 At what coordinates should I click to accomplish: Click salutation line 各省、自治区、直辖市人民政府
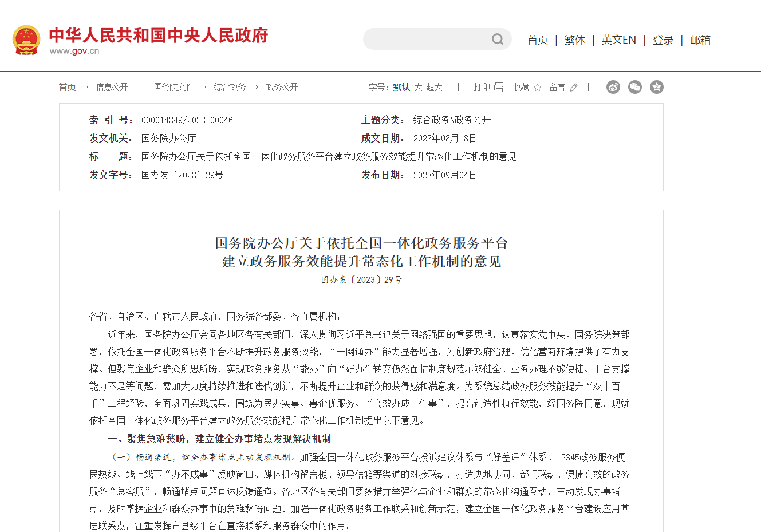153,316
